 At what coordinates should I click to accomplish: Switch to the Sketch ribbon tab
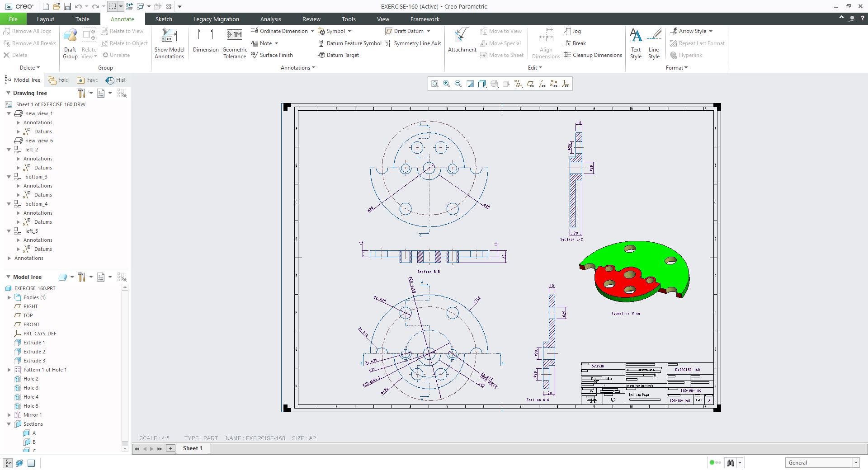click(164, 19)
